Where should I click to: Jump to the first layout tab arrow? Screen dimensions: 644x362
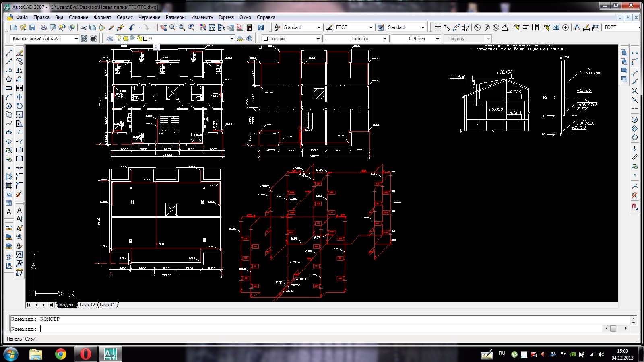point(29,305)
